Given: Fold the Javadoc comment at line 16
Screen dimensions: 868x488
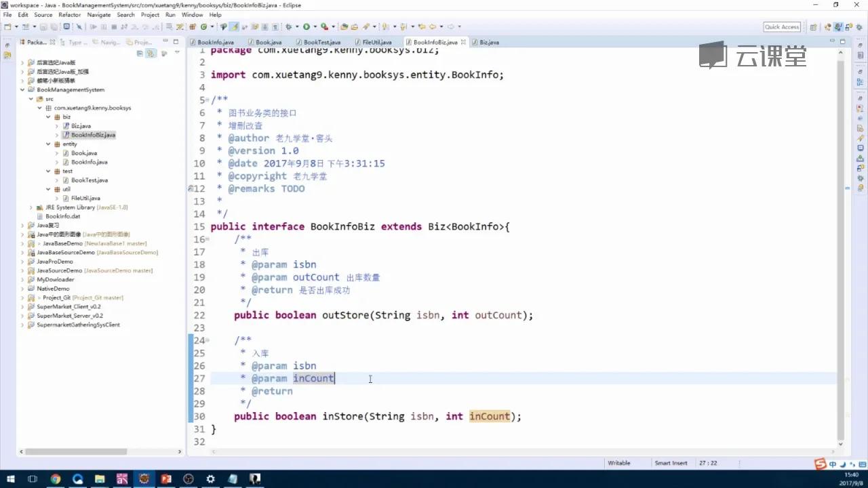Looking at the screenshot, I should coord(206,239).
